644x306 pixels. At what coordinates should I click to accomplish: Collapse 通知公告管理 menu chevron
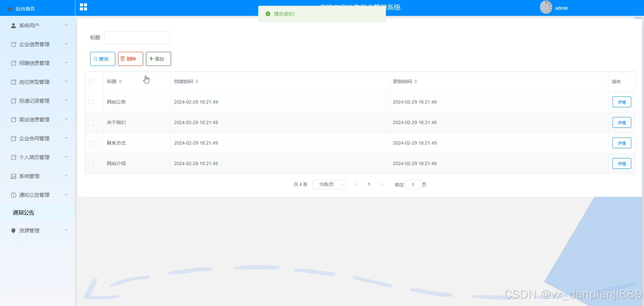[66, 194]
